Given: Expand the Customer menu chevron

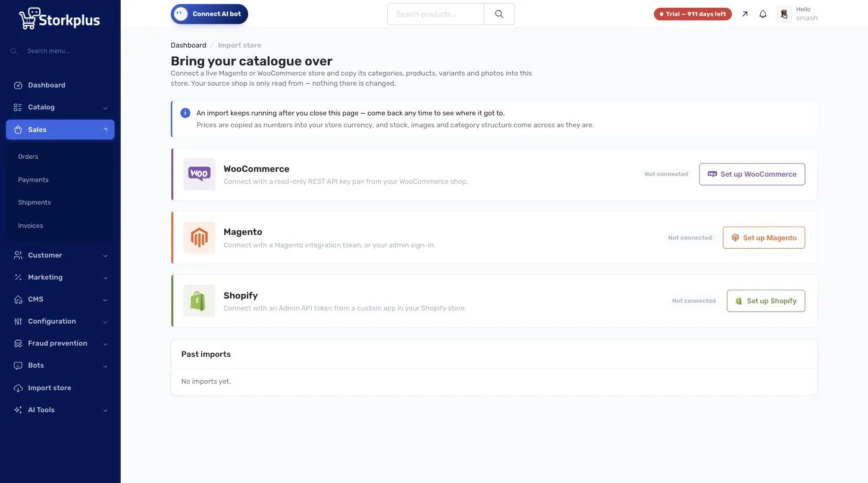Looking at the screenshot, I should tap(105, 256).
